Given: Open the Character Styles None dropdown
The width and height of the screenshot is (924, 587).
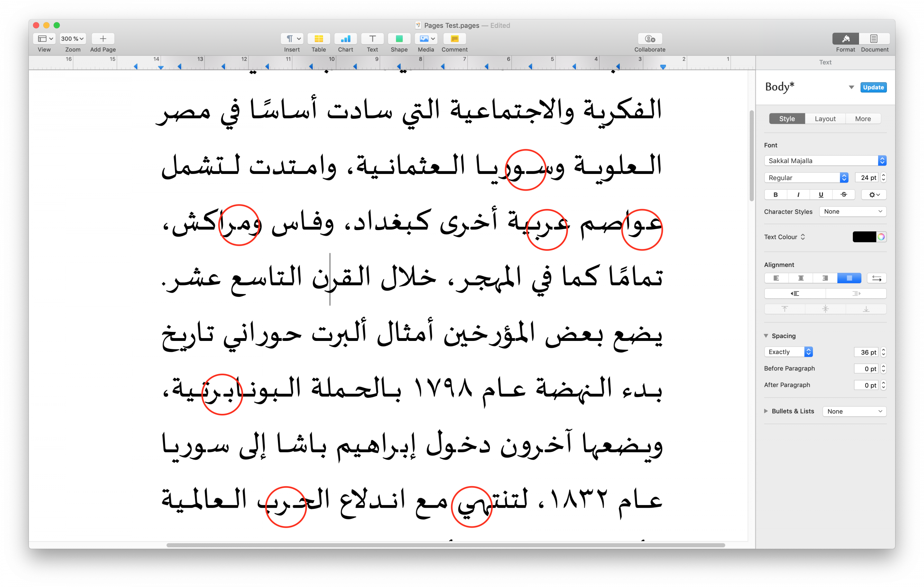Looking at the screenshot, I should [x=852, y=211].
